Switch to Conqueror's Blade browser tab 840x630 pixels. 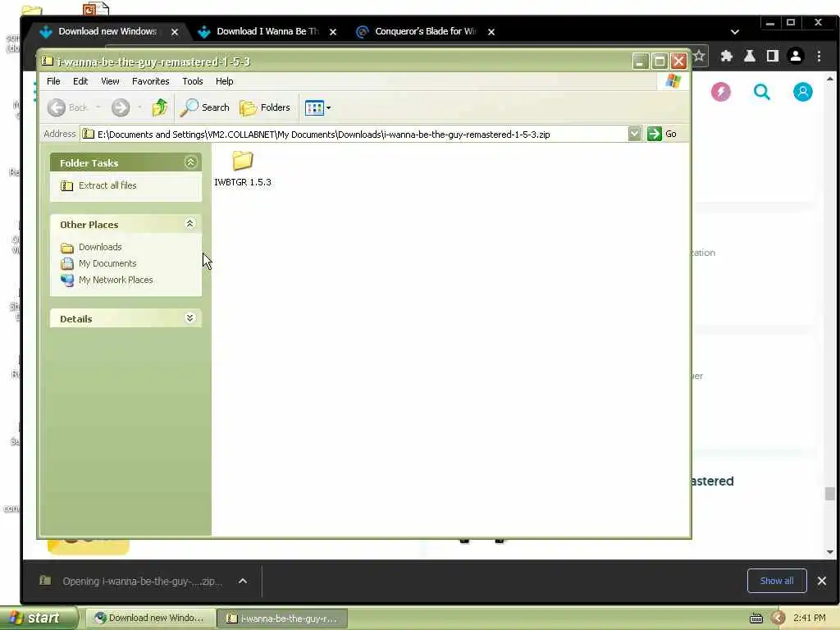click(426, 32)
